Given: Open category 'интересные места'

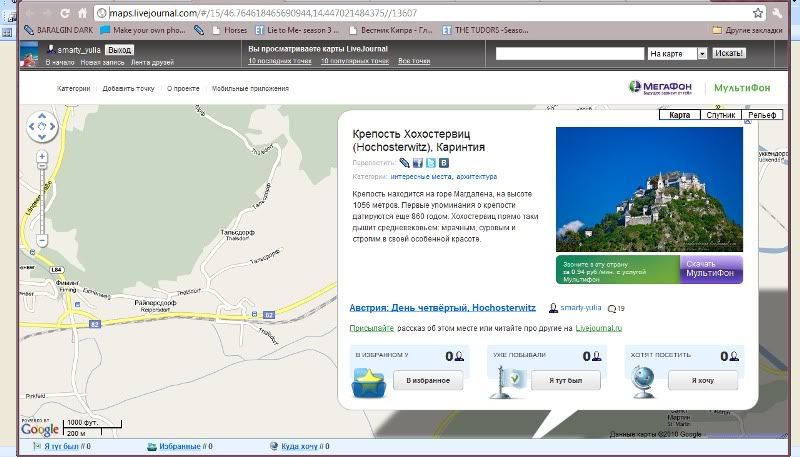Looking at the screenshot, I should tap(421, 176).
